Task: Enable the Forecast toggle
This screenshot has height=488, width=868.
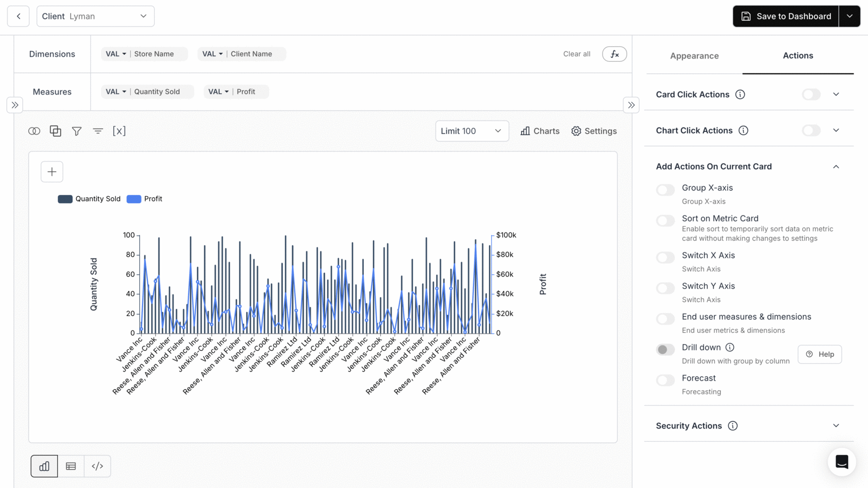Action: [665, 380]
